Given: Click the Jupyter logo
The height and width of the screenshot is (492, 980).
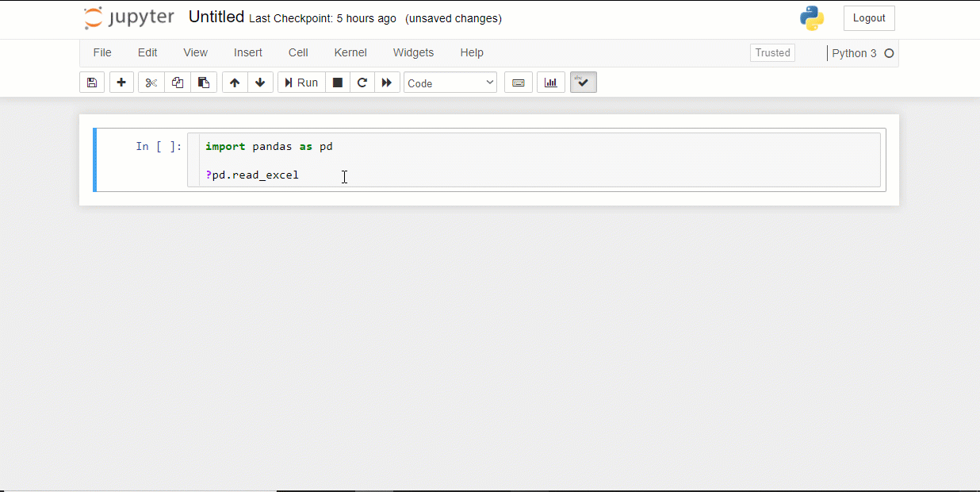Looking at the screenshot, I should pos(129,18).
